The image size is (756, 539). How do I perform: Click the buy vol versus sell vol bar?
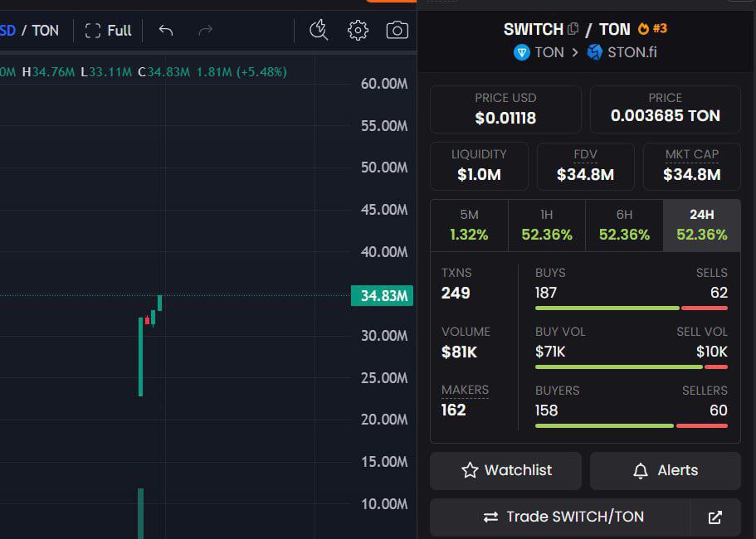pyautogui.click(x=632, y=367)
